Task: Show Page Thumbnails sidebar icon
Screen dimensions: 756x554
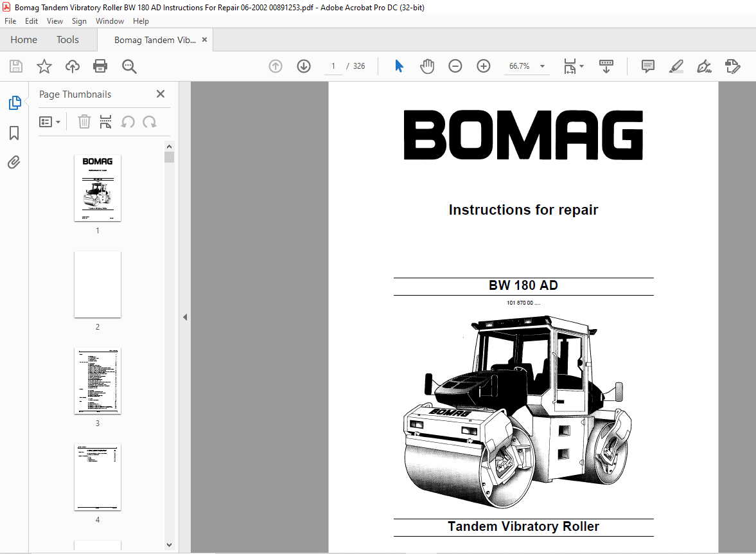Action: coord(15,103)
